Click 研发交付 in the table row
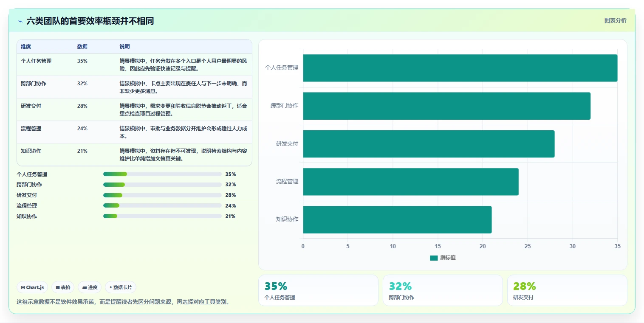This screenshot has width=644, height=323. pyautogui.click(x=31, y=106)
